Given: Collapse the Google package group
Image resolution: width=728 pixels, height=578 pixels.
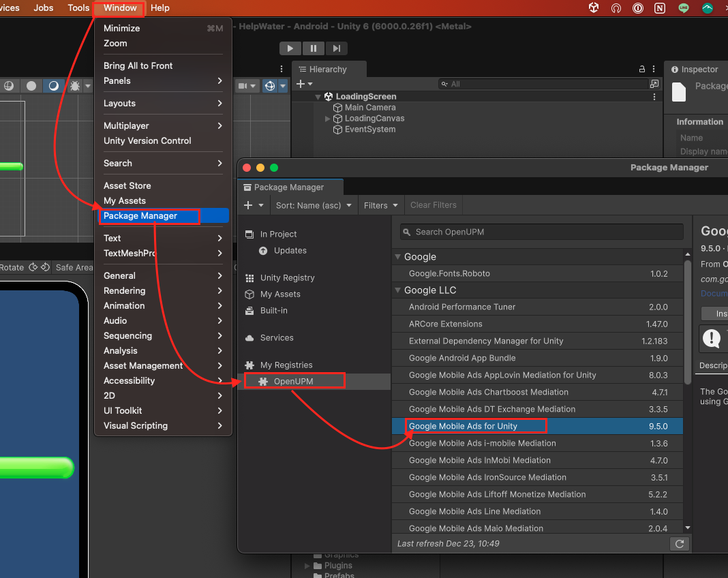Looking at the screenshot, I should (398, 257).
